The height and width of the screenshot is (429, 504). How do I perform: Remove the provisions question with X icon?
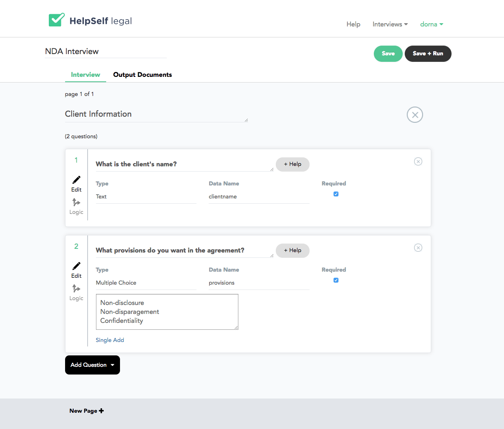[x=418, y=248]
